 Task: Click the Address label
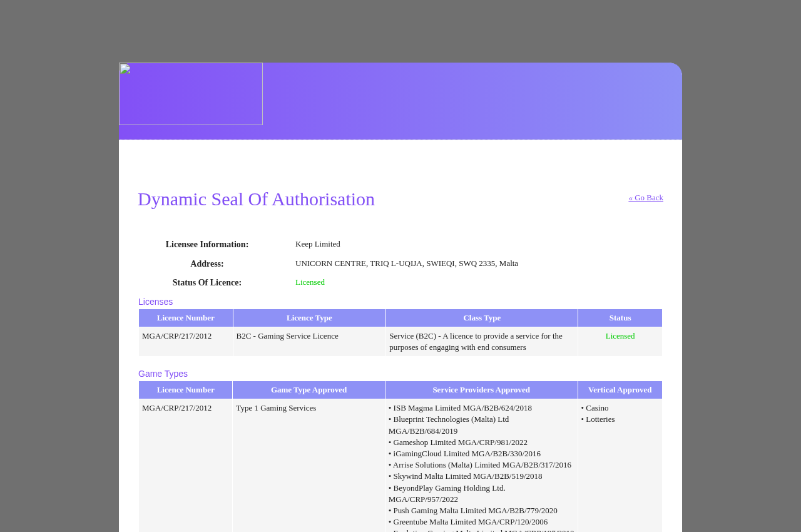(x=207, y=264)
